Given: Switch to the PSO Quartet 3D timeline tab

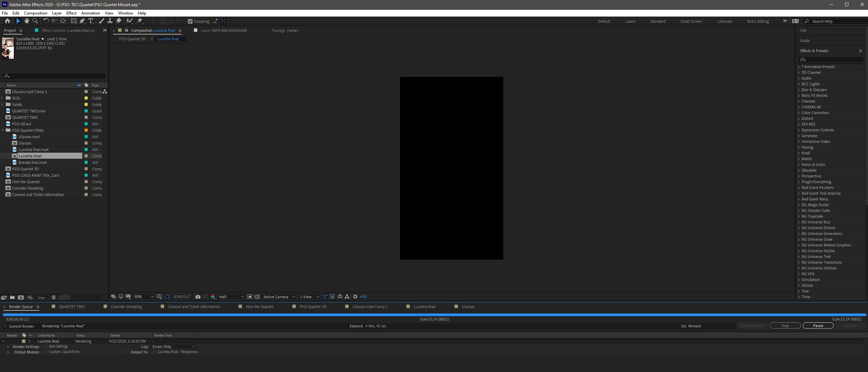Looking at the screenshot, I should pos(313,307).
